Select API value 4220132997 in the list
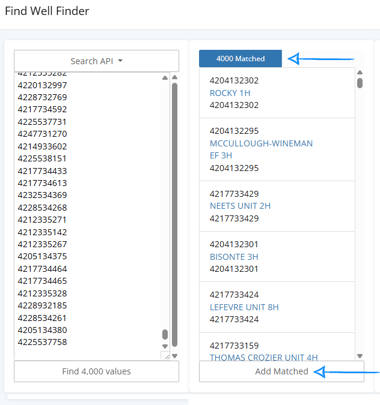380x405 pixels. 42,85
